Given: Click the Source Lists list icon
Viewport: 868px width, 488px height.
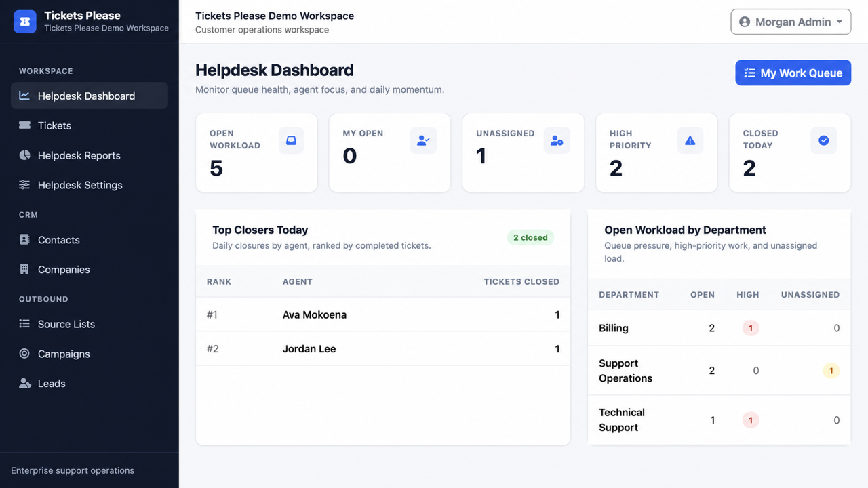Looking at the screenshot, I should point(24,324).
